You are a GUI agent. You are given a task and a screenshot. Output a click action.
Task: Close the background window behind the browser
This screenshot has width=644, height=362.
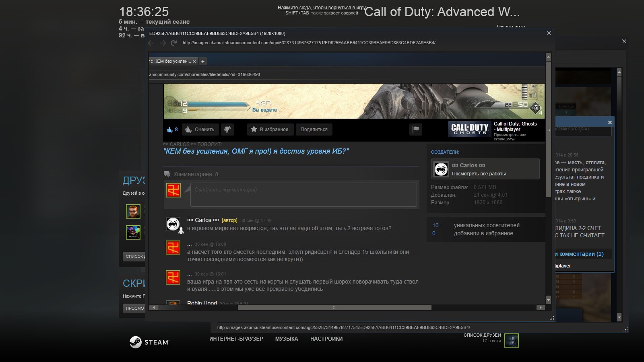tap(624, 41)
